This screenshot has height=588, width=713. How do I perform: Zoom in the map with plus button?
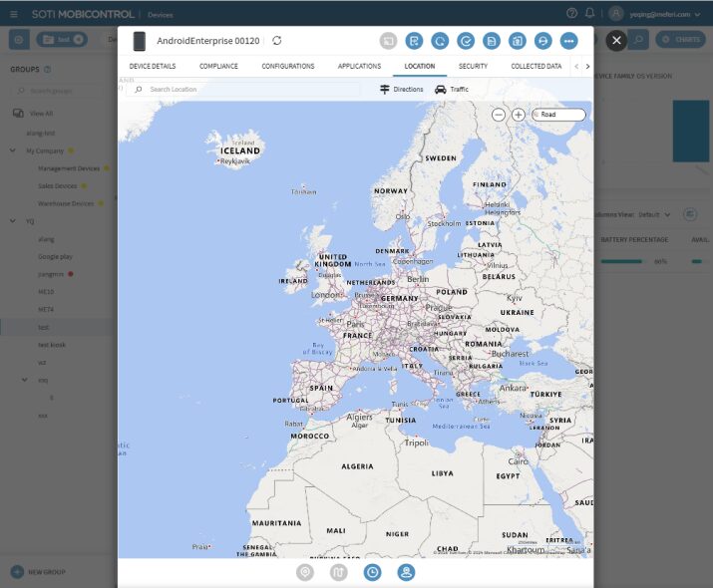click(x=519, y=115)
